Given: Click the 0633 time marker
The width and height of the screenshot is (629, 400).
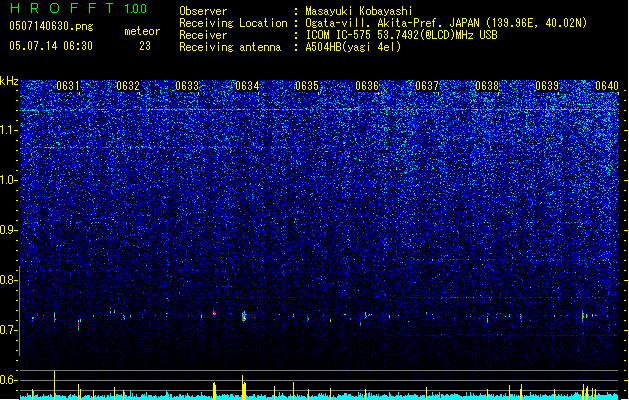Looking at the screenshot, I should point(187,86).
